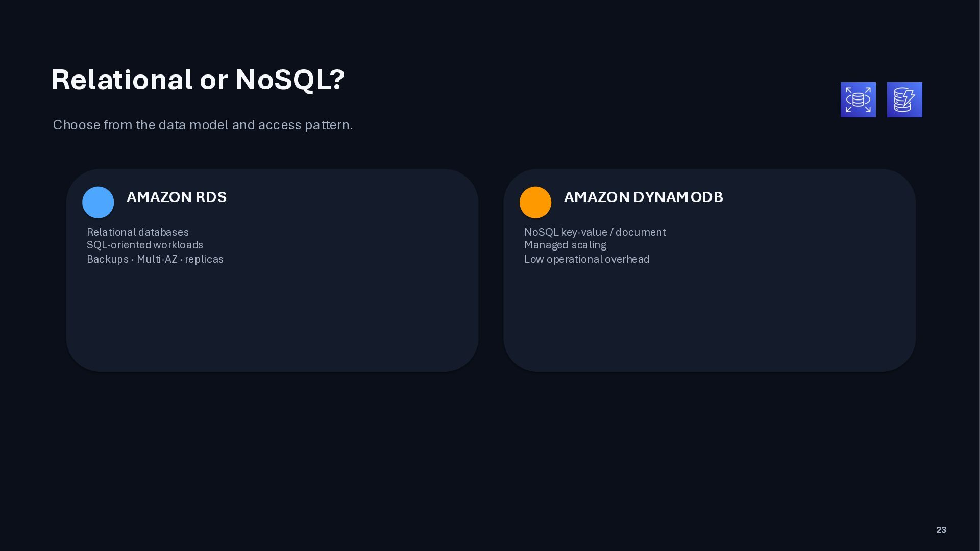Select the orange circle beside Amazon DynamoDB
The width and height of the screenshot is (980, 551).
[x=535, y=203]
